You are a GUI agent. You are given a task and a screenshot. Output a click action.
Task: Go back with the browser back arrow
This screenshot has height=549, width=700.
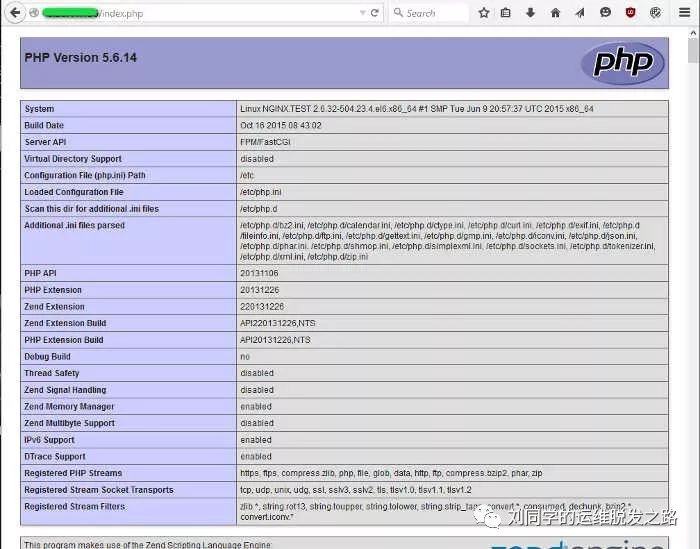[15, 13]
